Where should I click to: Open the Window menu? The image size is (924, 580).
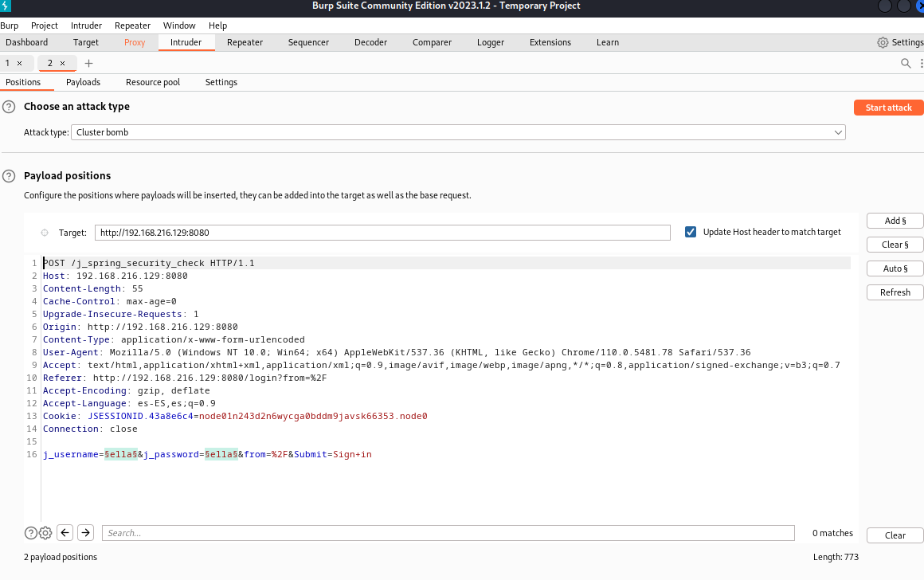point(179,25)
